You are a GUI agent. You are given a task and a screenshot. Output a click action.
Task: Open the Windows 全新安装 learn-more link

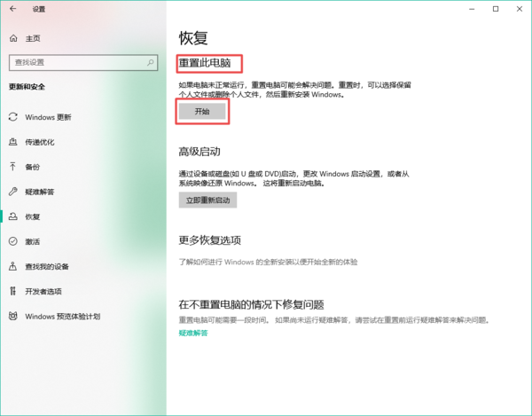coord(268,262)
